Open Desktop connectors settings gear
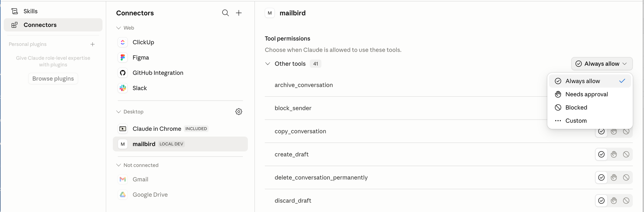 pos(239,111)
